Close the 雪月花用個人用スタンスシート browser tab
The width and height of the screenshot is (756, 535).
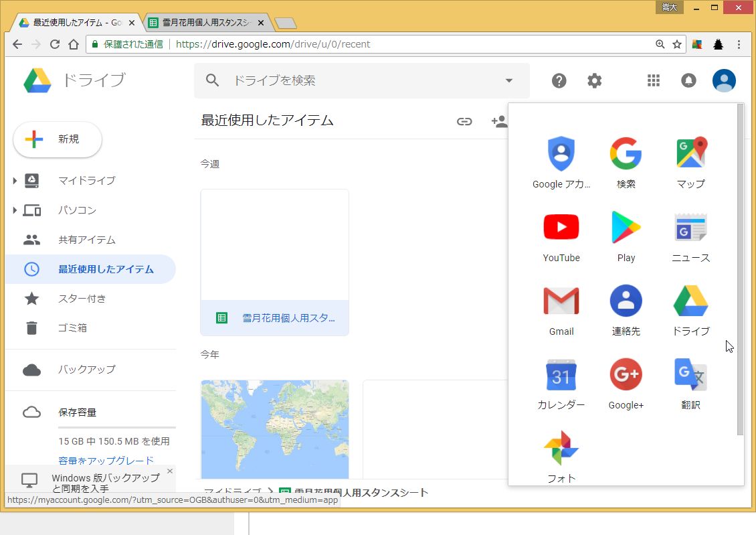260,23
